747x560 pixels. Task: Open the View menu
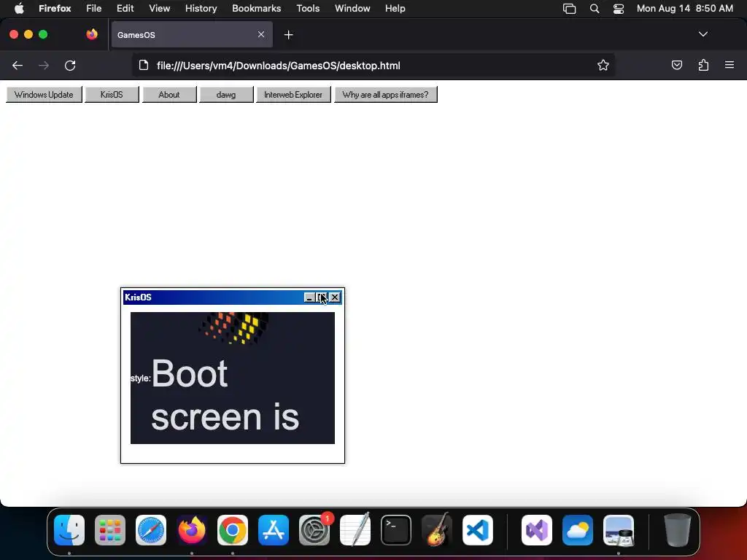159,9
